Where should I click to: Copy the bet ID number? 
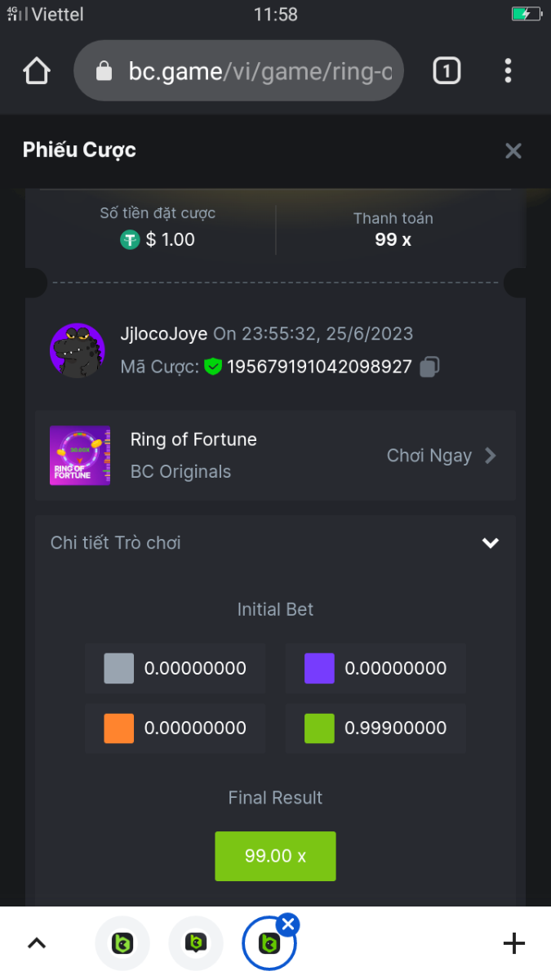click(429, 367)
